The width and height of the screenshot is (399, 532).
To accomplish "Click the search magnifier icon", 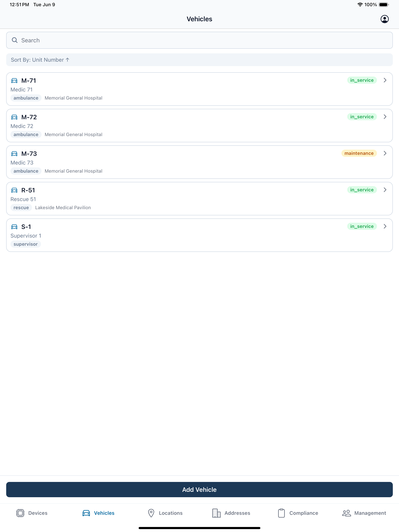I will (x=15, y=40).
